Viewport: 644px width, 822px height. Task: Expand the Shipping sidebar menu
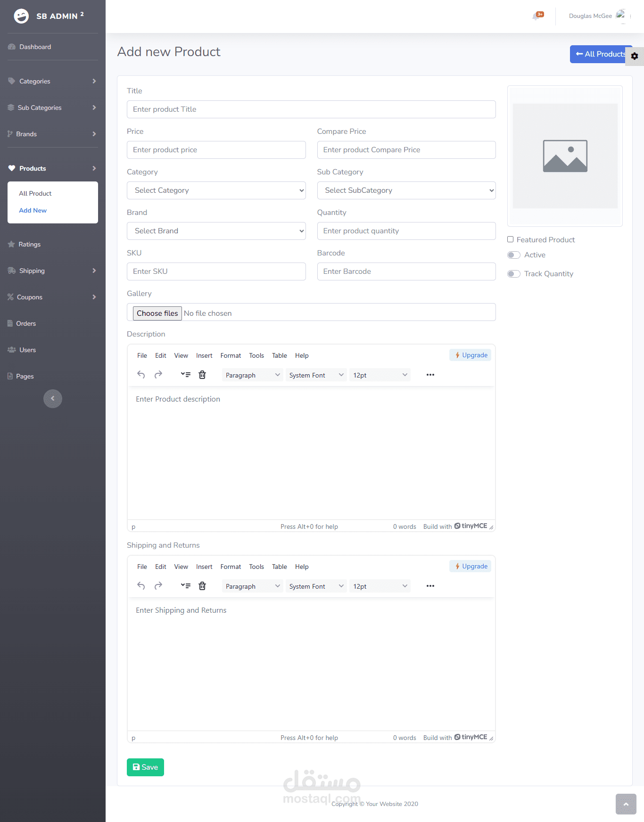53,271
